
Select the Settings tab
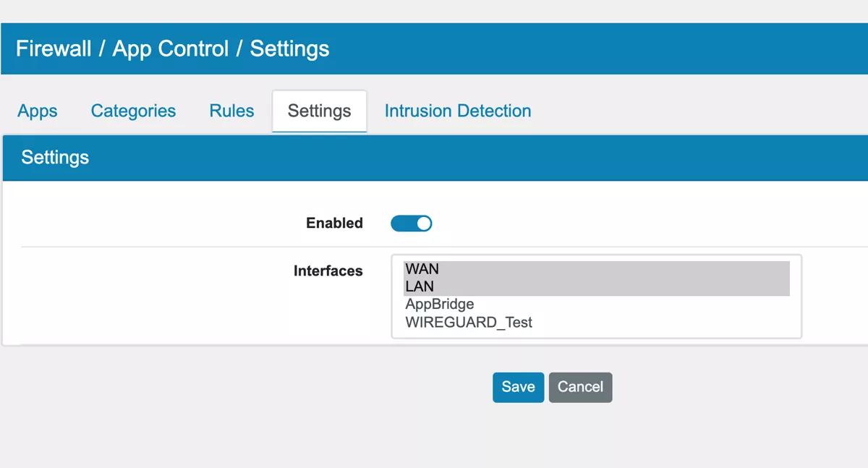tap(319, 111)
